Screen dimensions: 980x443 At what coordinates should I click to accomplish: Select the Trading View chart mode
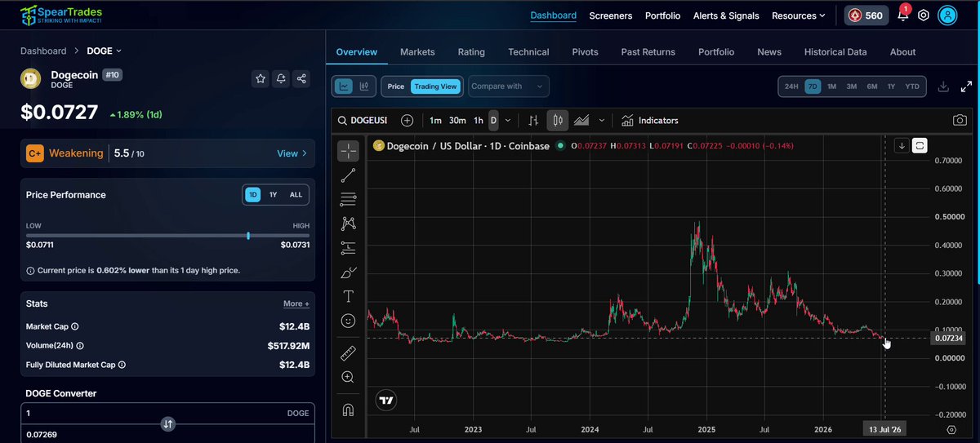(435, 86)
